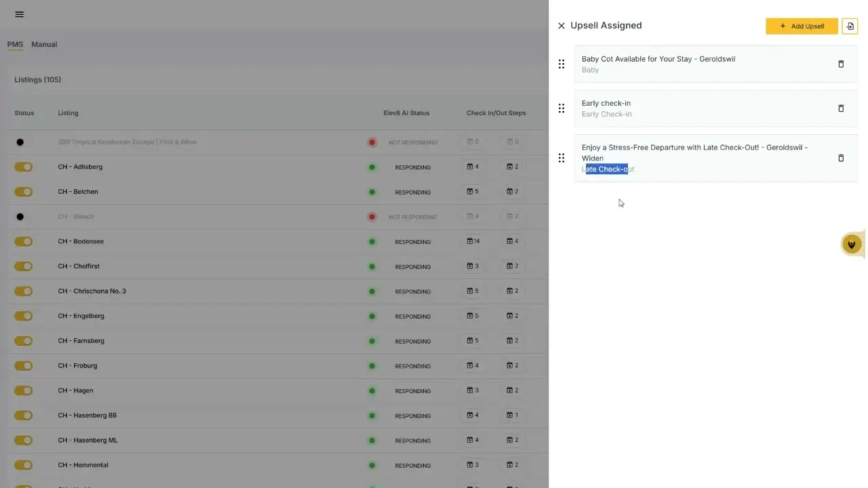868x488 pixels.
Task: Toggle status for CH - Adlisberg
Action: pos(24,167)
